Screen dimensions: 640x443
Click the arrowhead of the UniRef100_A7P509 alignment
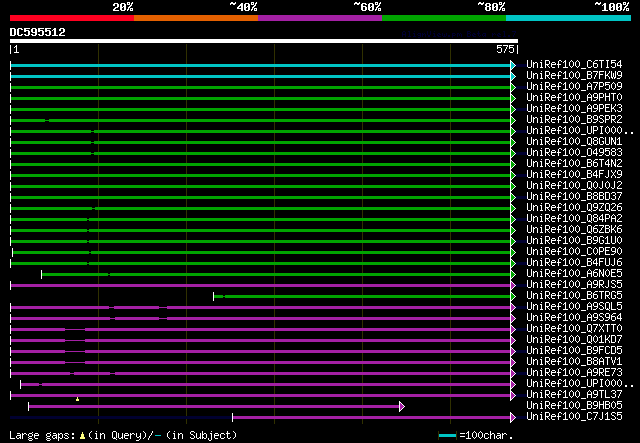(x=514, y=87)
